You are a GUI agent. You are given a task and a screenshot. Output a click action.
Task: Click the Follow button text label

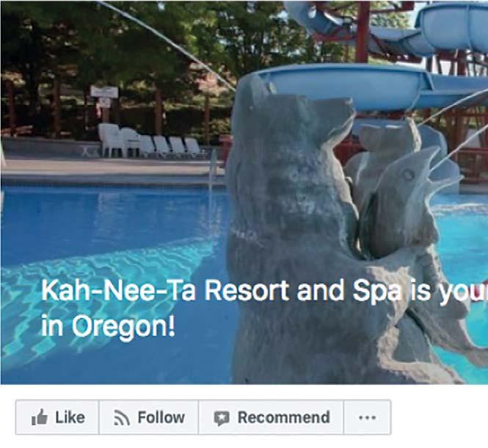(x=161, y=417)
